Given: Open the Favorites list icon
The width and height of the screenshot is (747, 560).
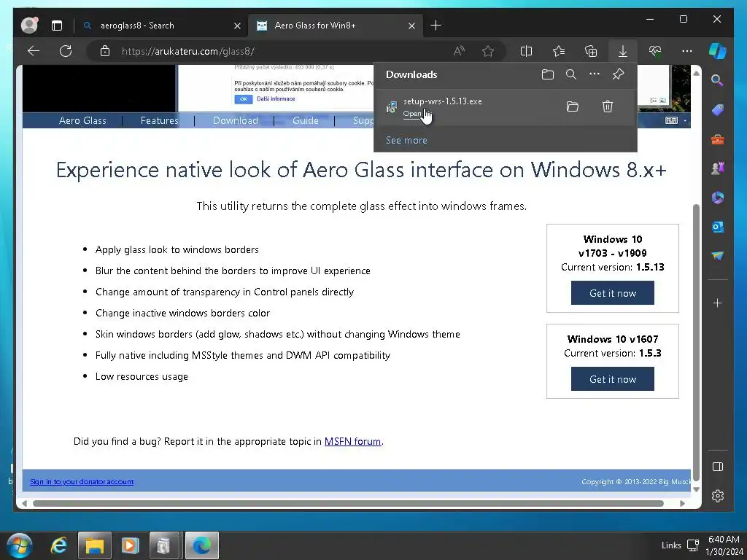Looking at the screenshot, I should tap(559, 51).
